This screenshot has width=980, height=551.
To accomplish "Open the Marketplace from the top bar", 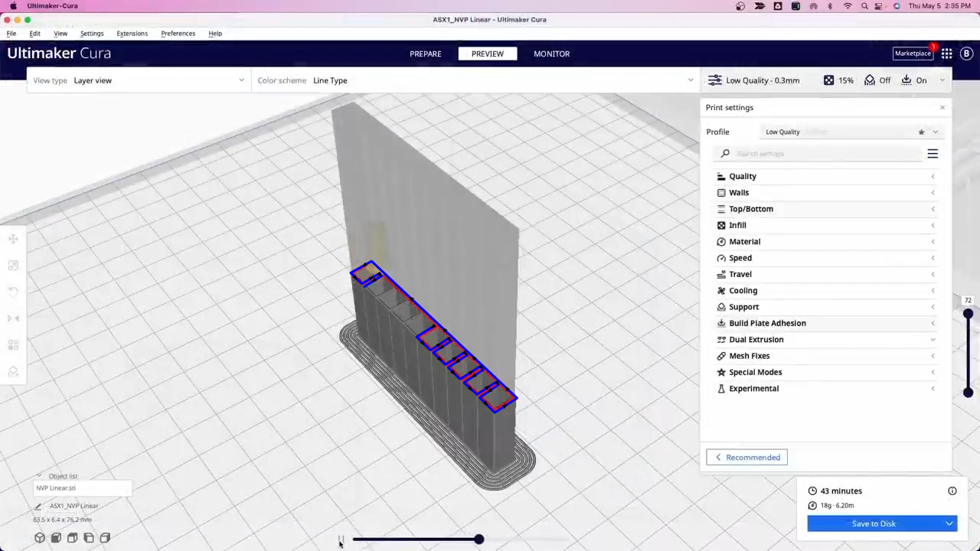I will click(x=913, y=53).
